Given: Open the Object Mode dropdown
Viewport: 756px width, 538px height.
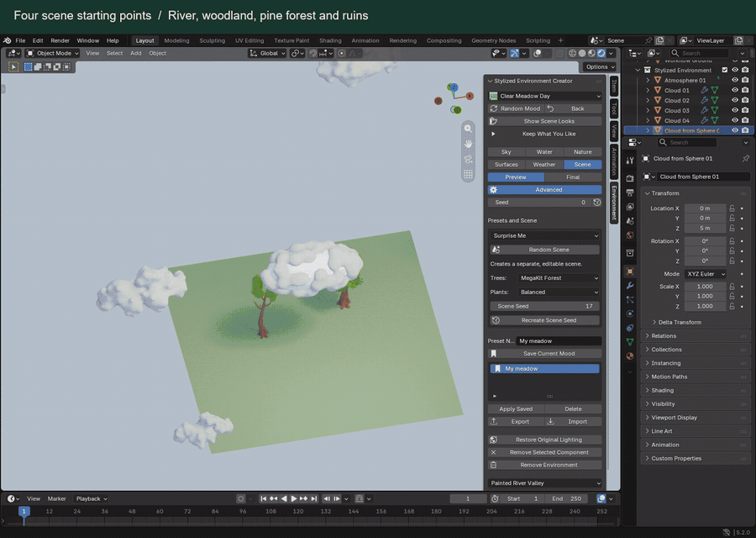Looking at the screenshot, I should point(52,53).
